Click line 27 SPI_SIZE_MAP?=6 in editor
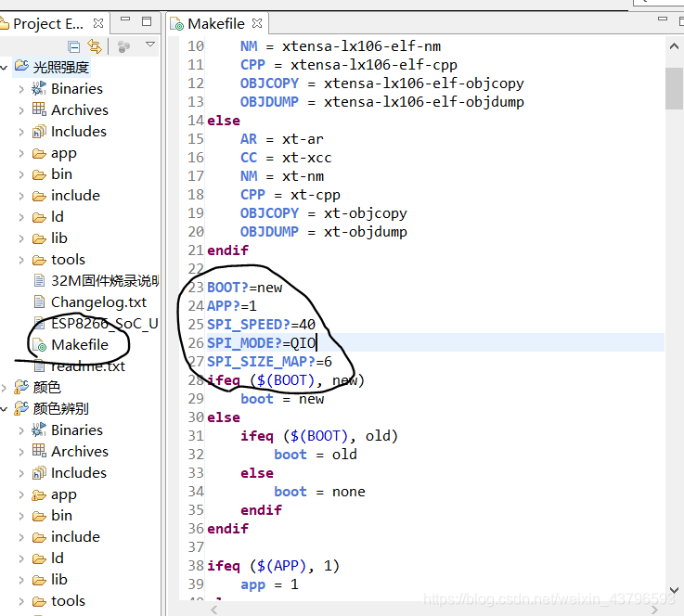 tap(269, 362)
